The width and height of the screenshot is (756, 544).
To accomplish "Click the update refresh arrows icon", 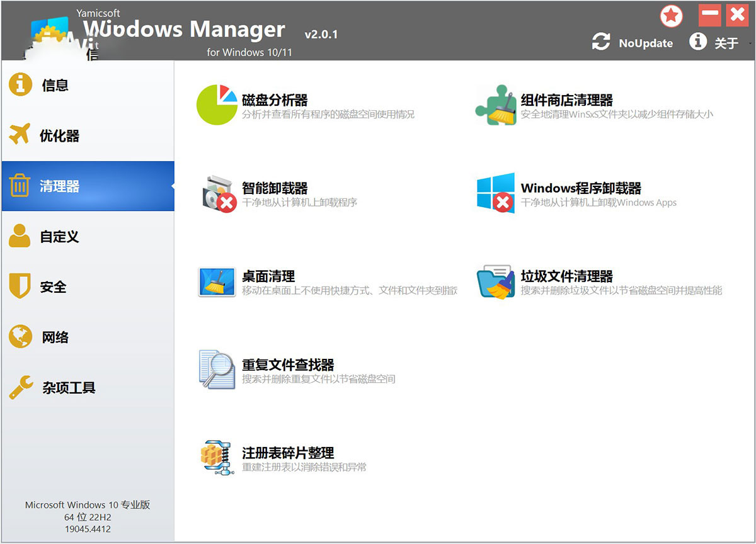I will pyautogui.click(x=601, y=42).
